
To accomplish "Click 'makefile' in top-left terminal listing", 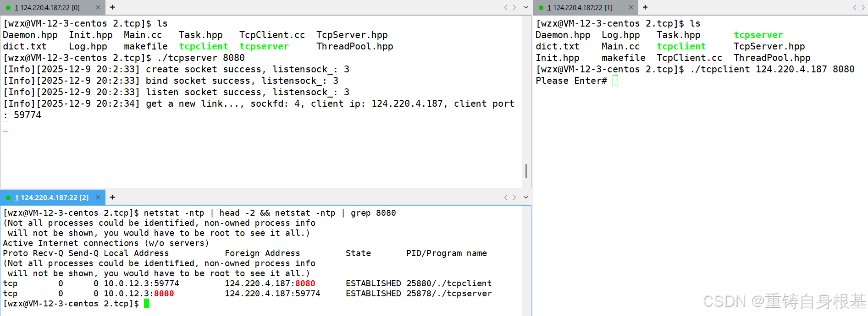I will click(146, 46).
